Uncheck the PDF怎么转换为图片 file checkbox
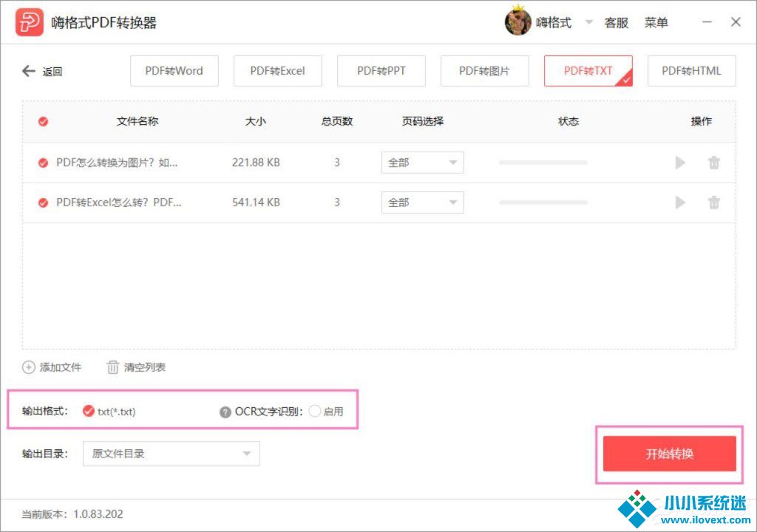The image size is (757, 532). (x=43, y=163)
